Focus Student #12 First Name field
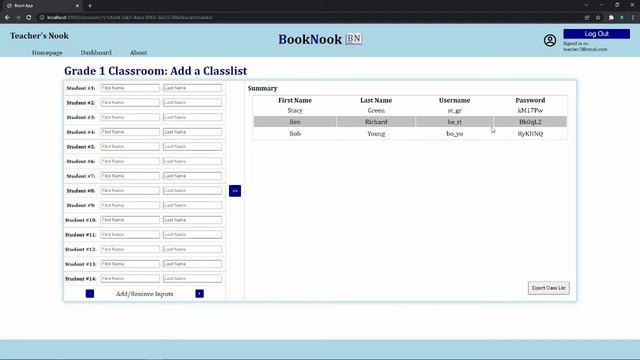The image size is (640, 360). [130, 249]
